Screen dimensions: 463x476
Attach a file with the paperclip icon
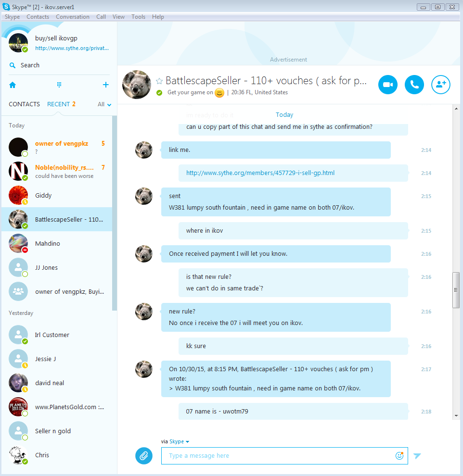point(144,455)
